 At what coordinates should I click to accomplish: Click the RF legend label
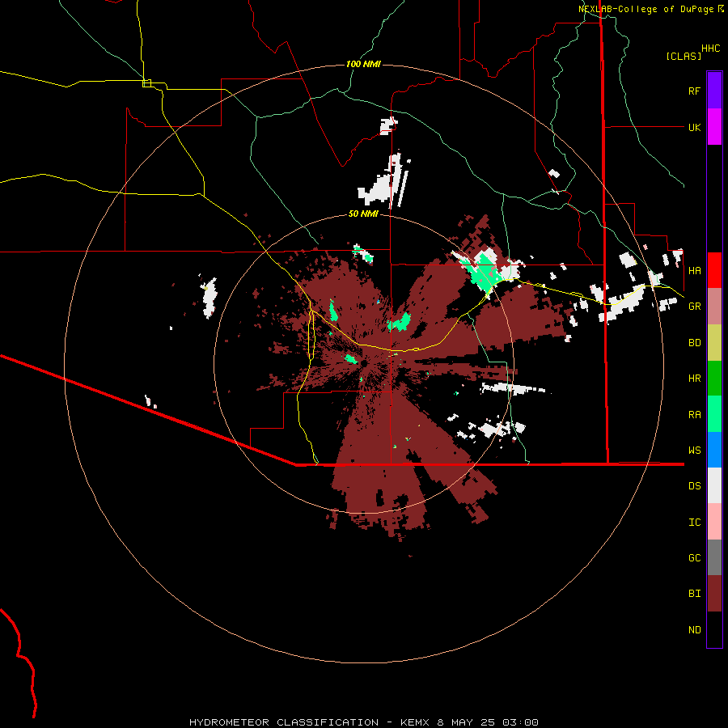tap(694, 91)
